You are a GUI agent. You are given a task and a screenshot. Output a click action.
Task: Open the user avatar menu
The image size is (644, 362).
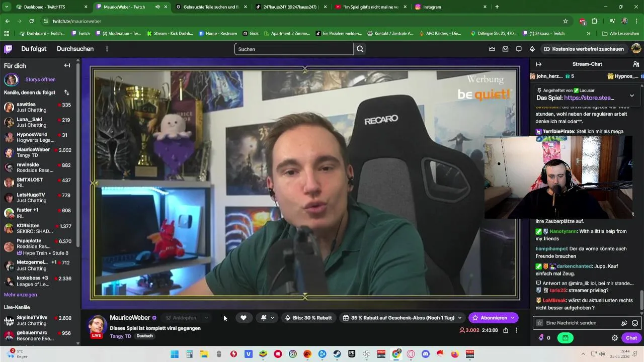point(636,49)
